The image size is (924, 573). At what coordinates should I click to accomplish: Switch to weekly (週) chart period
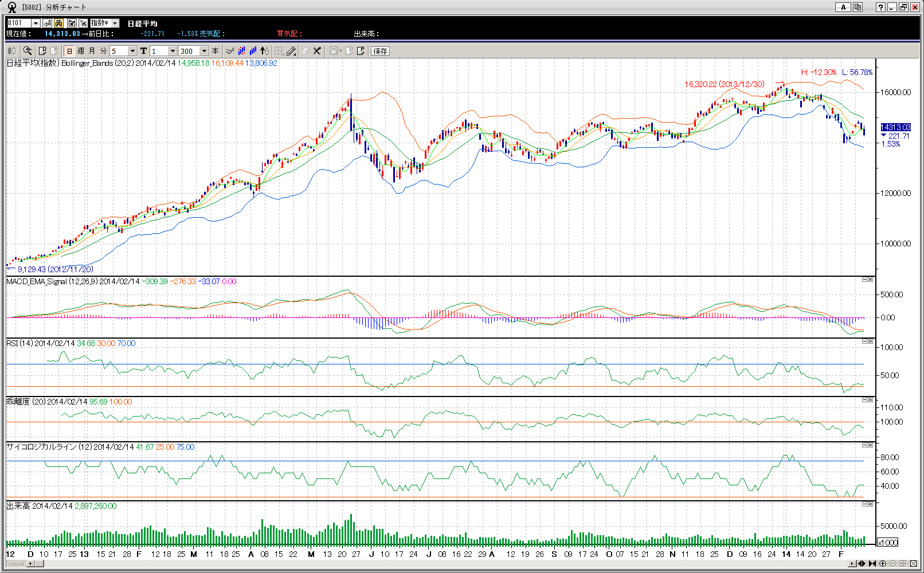(x=81, y=51)
